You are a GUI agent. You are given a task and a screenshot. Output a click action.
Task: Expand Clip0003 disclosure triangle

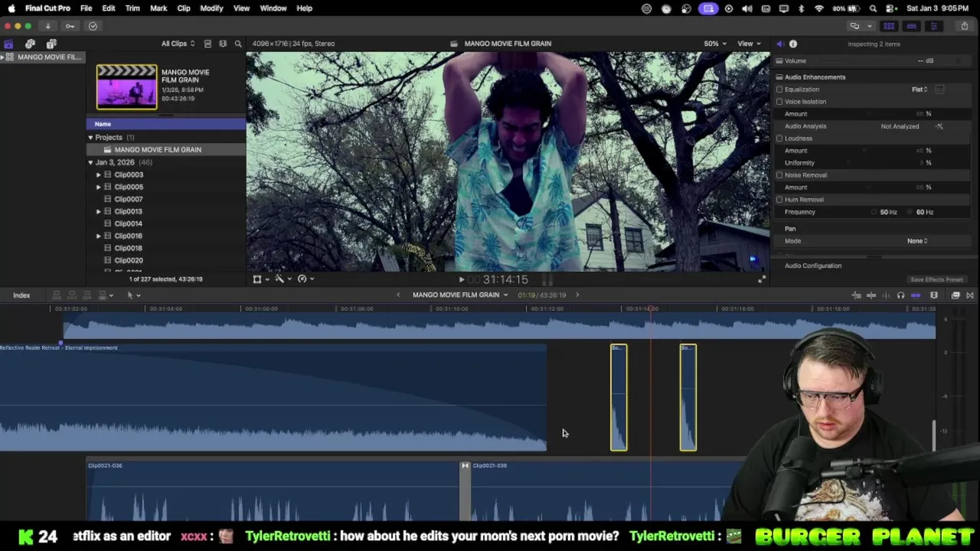tap(98, 174)
